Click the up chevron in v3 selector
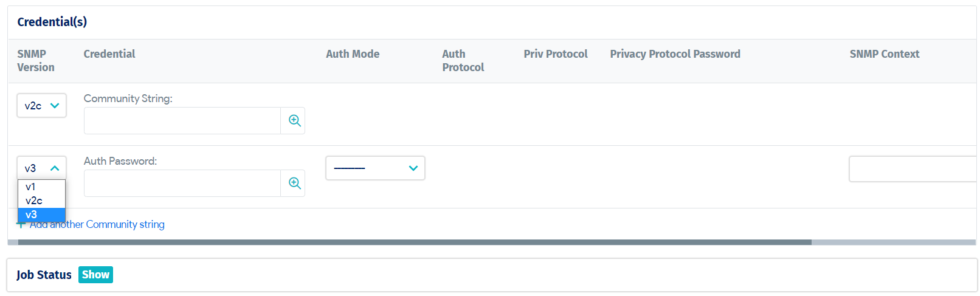 (x=55, y=168)
